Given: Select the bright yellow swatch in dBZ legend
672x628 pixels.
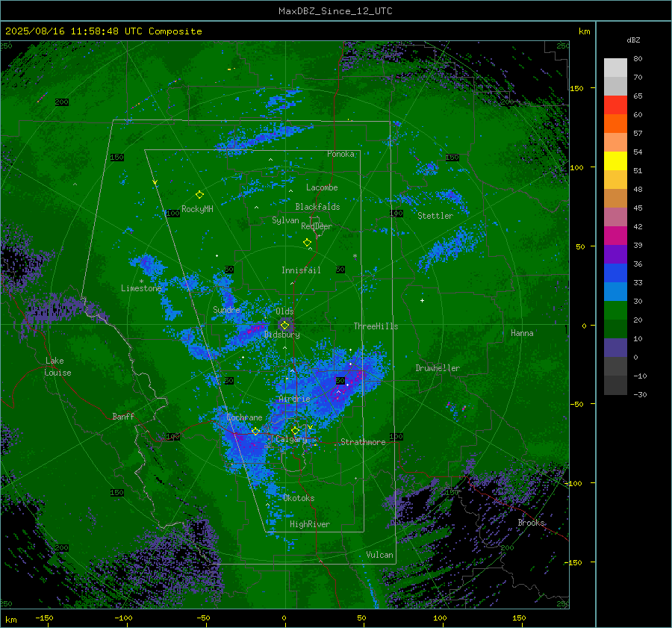Looking at the screenshot, I should point(615,161).
